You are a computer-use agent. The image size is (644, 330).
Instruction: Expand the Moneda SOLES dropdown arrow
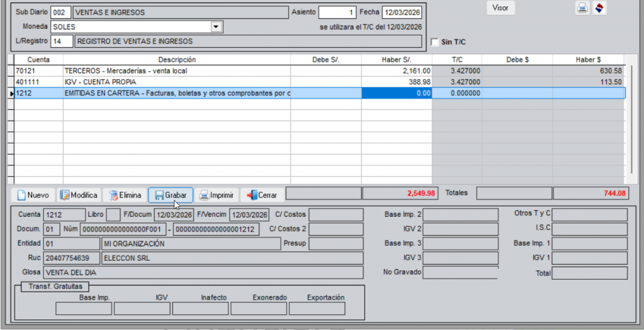click(216, 27)
